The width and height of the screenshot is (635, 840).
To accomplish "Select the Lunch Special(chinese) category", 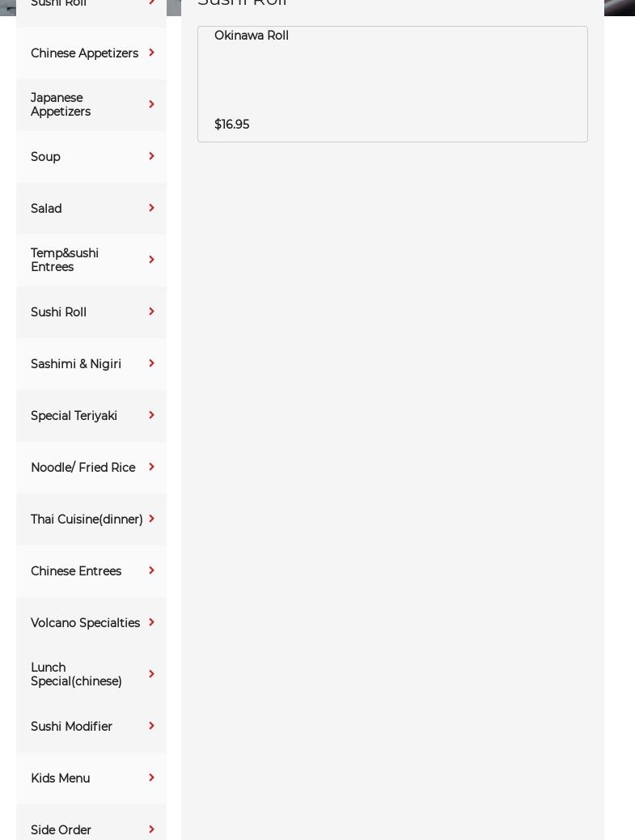I will 76,674.
